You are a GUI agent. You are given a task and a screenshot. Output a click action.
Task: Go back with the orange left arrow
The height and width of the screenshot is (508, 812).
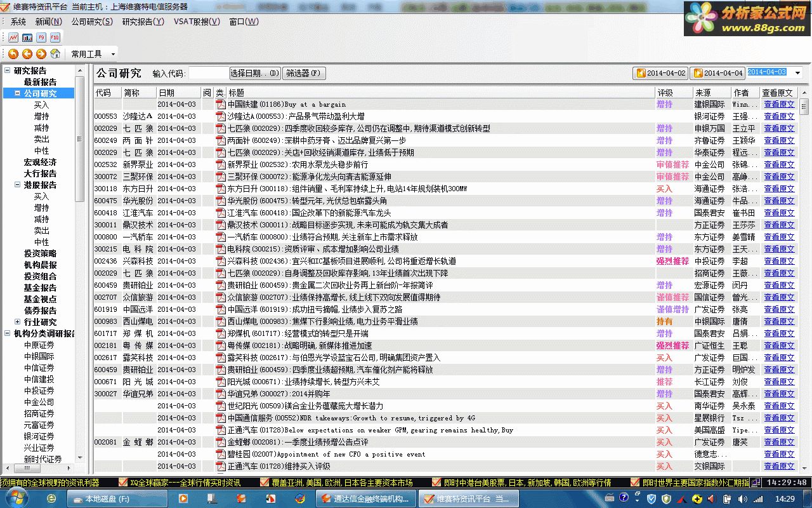pos(27,54)
